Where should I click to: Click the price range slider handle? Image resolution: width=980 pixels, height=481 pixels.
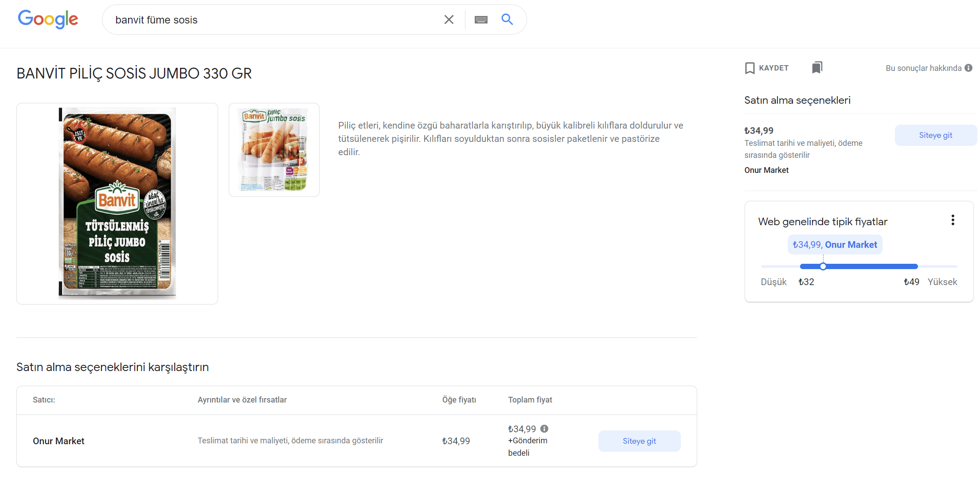(x=823, y=266)
